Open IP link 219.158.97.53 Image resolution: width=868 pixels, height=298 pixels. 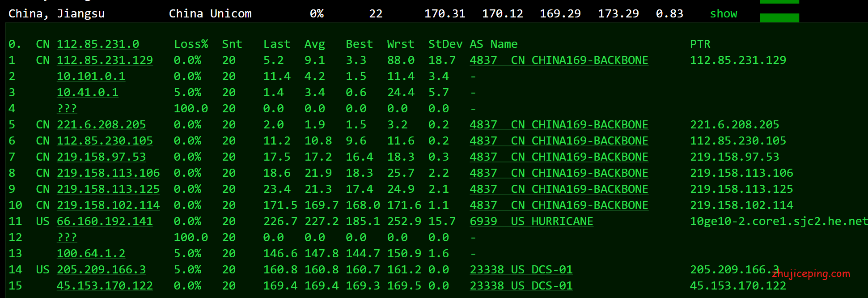(x=101, y=157)
